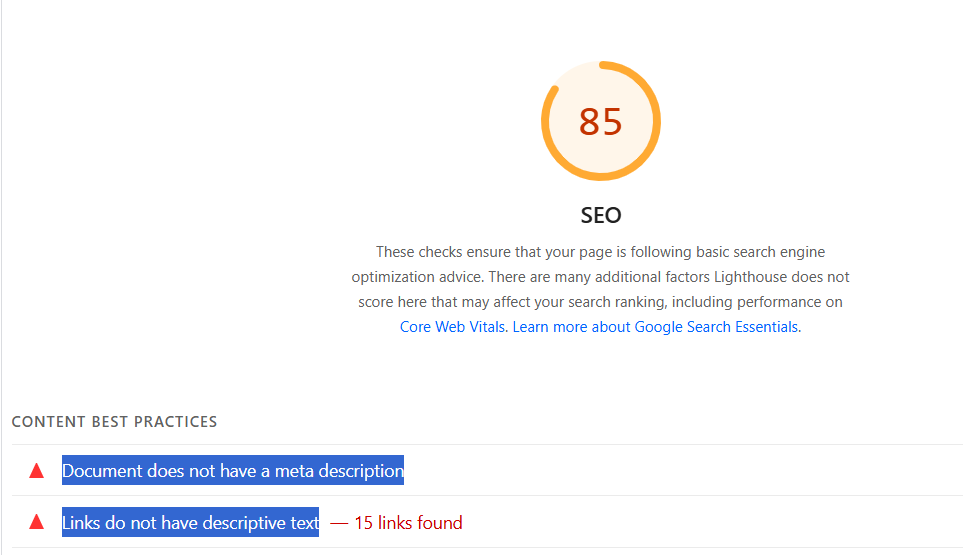Click the 'score here that may affect' line
The image size is (963, 555).
tap(601, 302)
